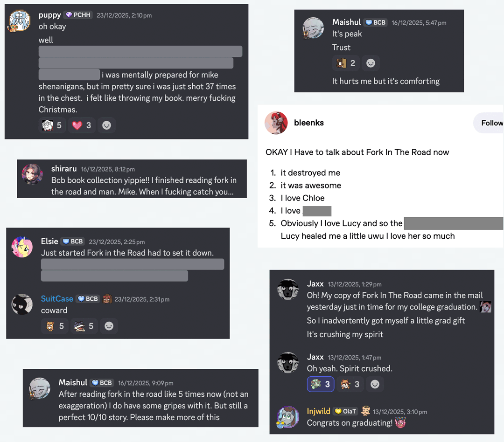
Task: Click the PCHH badge next to puppy
Action: pyautogui.click(x=77, y=14)
